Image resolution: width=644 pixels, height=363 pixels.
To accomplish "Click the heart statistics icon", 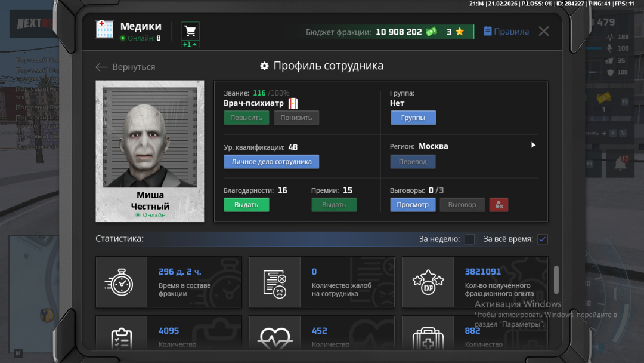I will pos(275,337).
